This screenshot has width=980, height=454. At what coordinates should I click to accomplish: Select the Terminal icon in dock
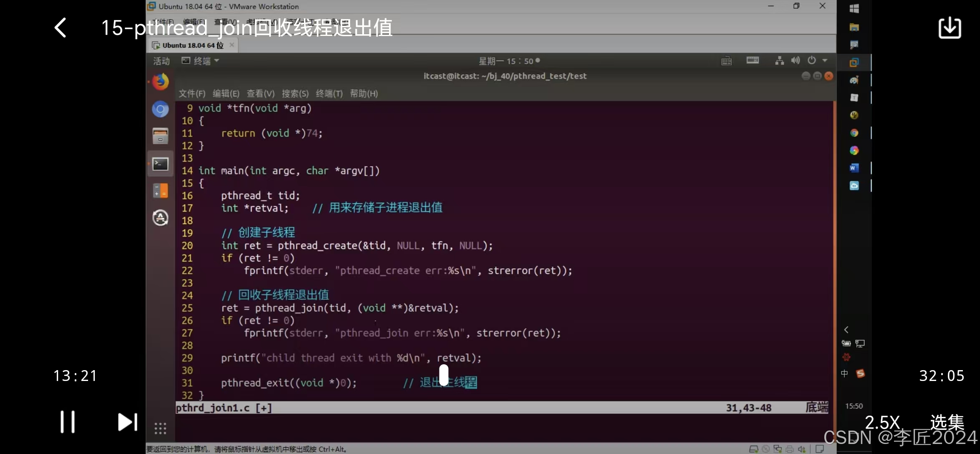pyautogui.click(x=160, y=164)
